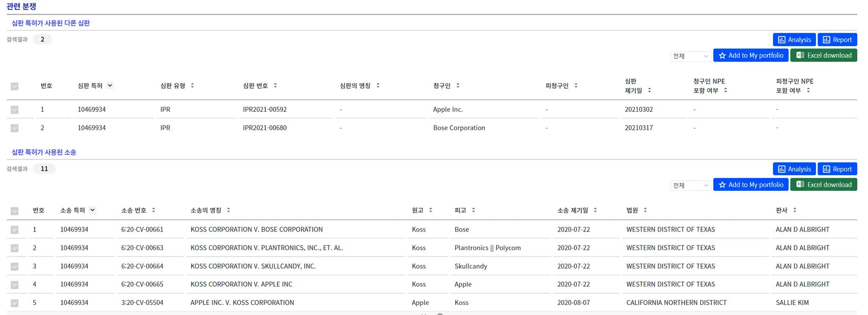Click the sort arrows beside 법원

click(x=645, y=210)
